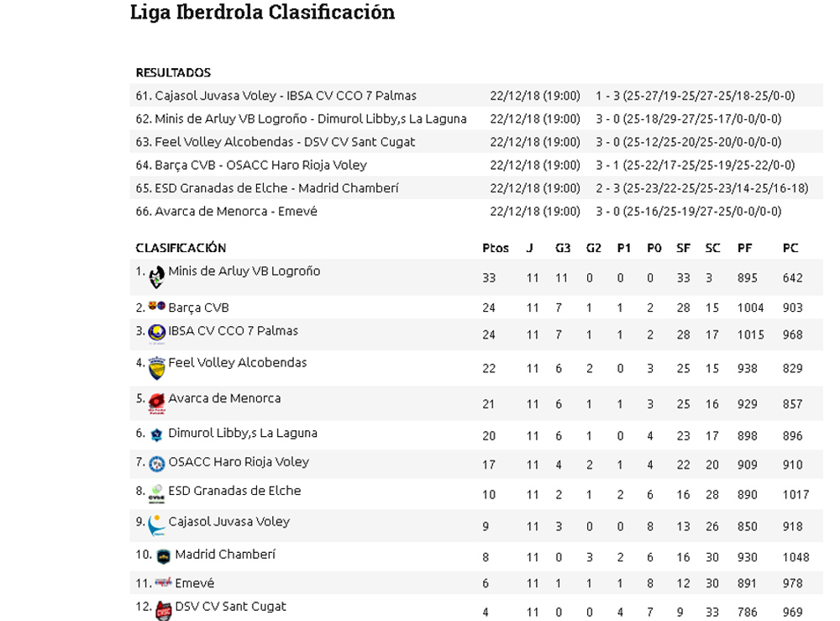Click the Liga Iberdrola Clasificación heading
Image resolution: width=840 pixels, height=621 pixels.
pos(262,13)
